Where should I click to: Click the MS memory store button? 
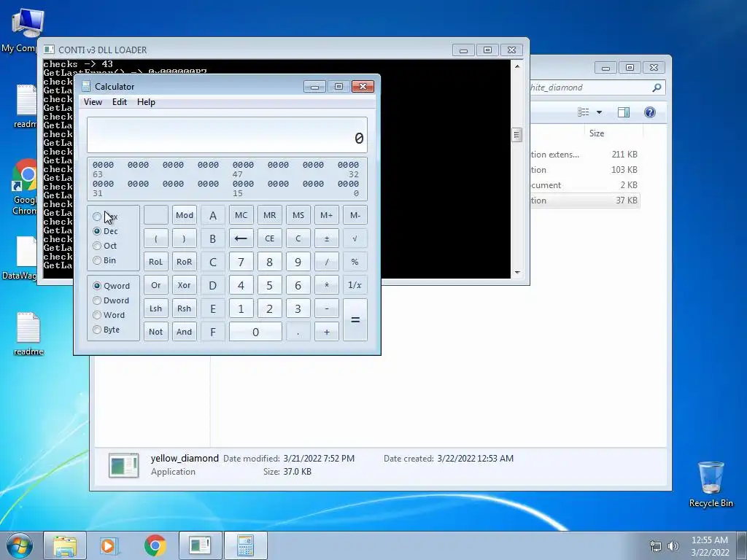pyautogui.click(x=298, y=215)
